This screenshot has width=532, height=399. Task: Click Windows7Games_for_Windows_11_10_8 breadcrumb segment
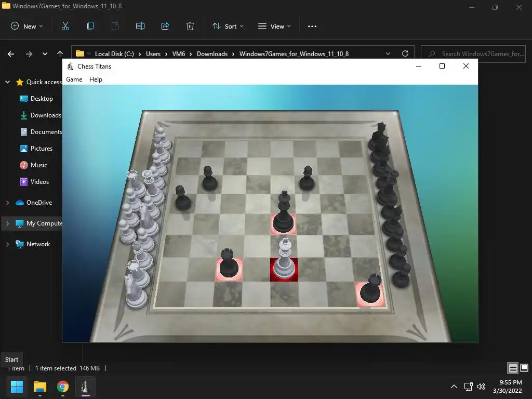[x=294, y=54]
